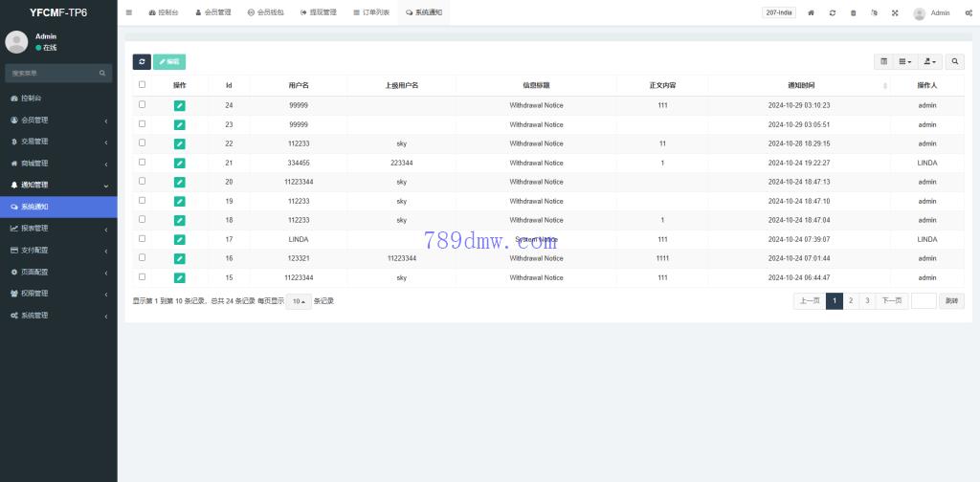Click the page number jump input field
This screenshot has height=482, width=980.
tap(924, 300)
